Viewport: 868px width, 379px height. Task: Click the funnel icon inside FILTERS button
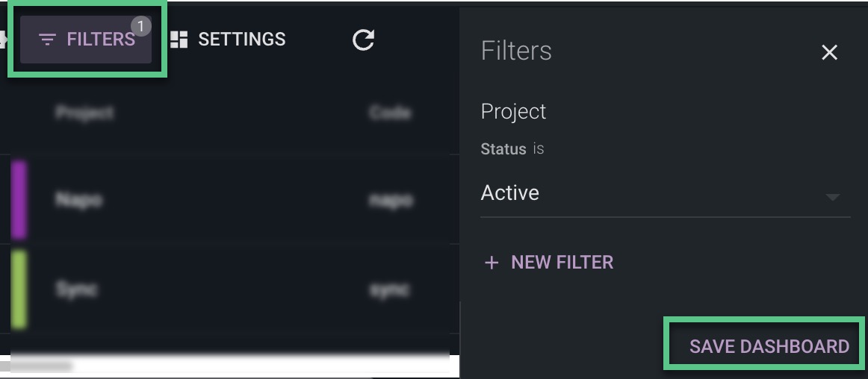pos(48,40)
